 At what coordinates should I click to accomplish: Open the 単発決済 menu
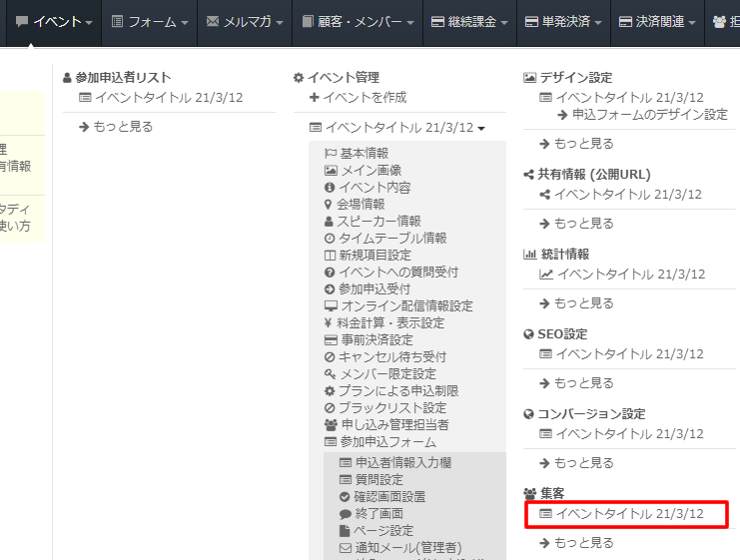(561, 21)
